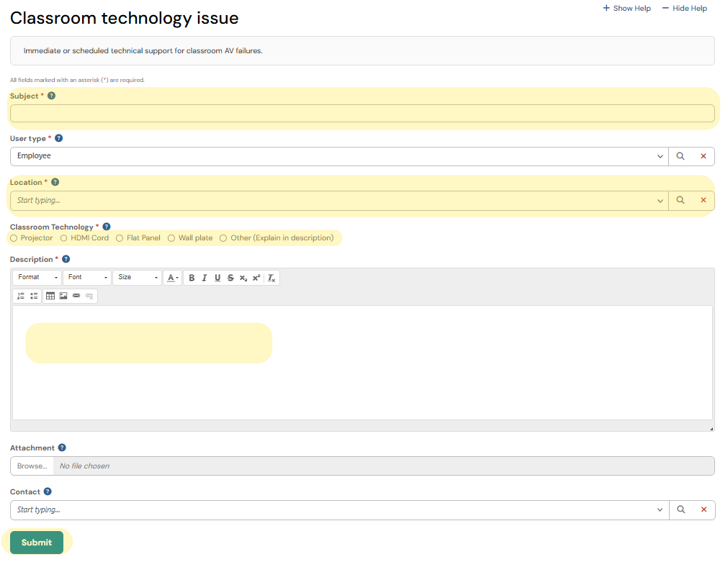
Task: Search User type with magnifier icon
Action: tap(680, 156)
